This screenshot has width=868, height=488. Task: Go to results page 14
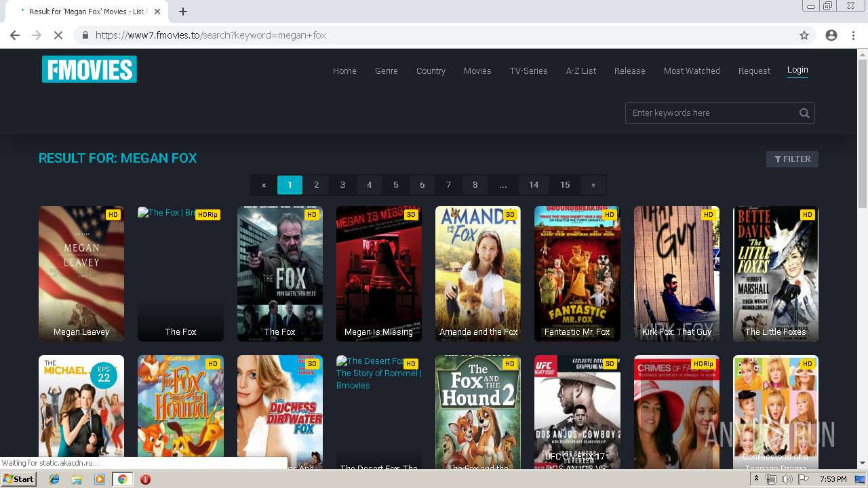[534, 184]
